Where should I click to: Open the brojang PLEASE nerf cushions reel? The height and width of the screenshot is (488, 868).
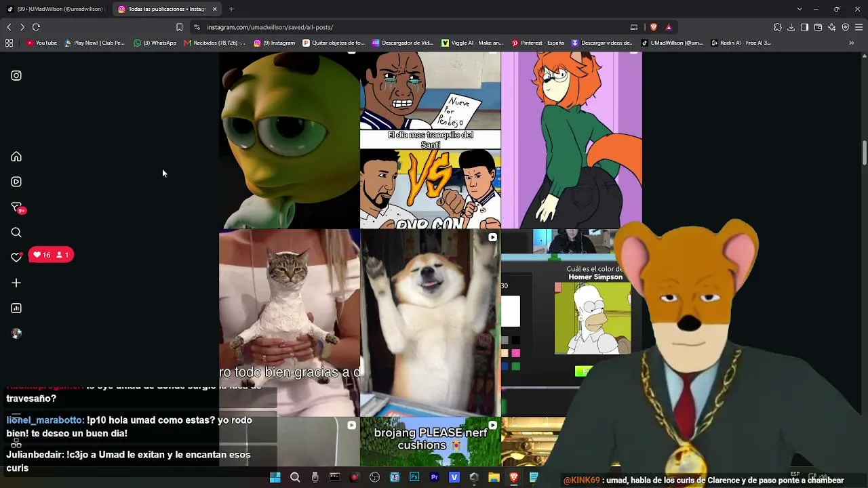coord(431,442)
